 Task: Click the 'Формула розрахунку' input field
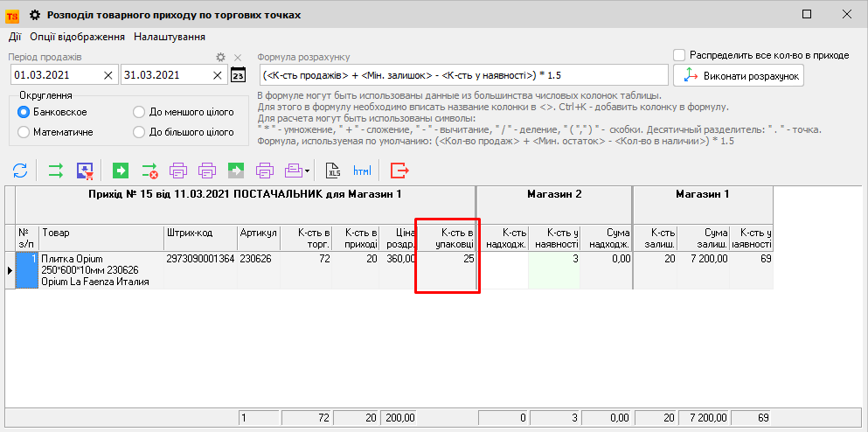(462, 75)
